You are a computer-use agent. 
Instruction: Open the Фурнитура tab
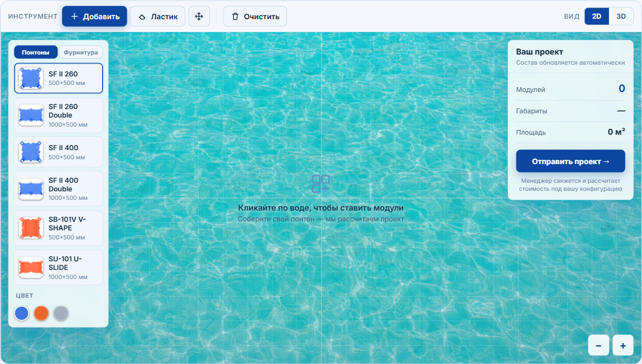pyautogui.click(x=81, y=52)
